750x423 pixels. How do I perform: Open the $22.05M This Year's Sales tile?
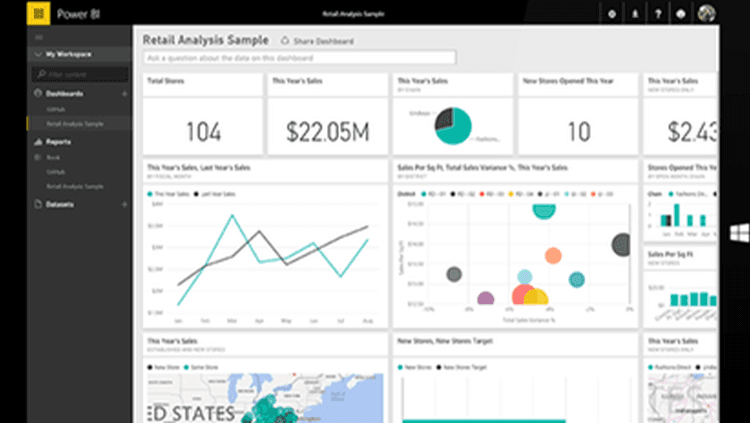coord(328,114)
